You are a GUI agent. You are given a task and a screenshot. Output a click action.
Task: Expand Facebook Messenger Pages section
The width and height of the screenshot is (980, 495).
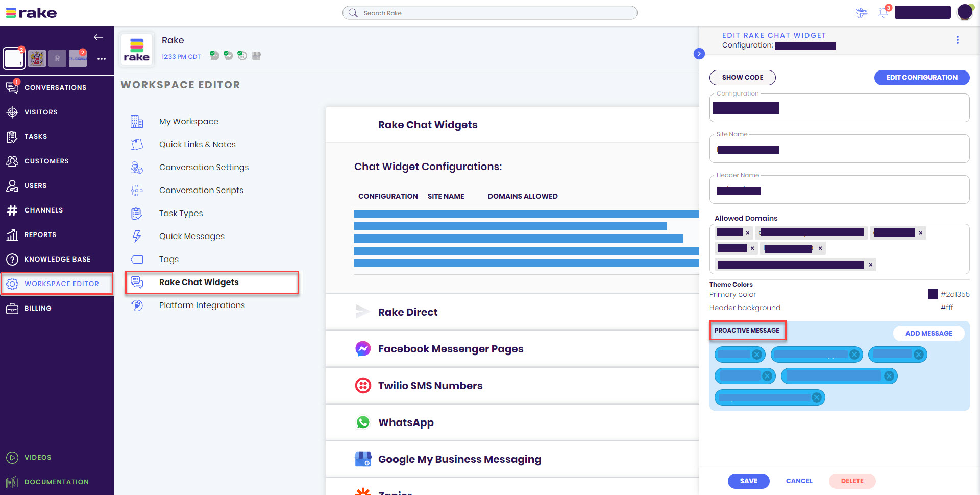pyautogui.click(x=512, y=349)
